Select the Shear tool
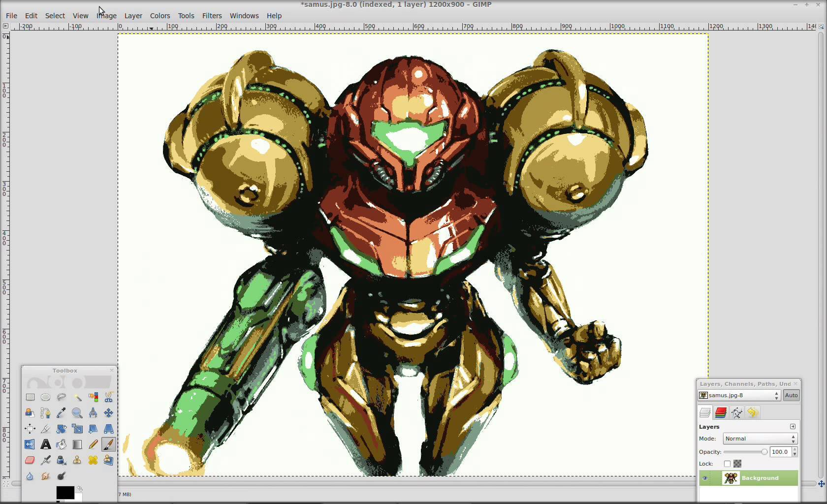The image size is (827, 504). (x=93, y=428)
